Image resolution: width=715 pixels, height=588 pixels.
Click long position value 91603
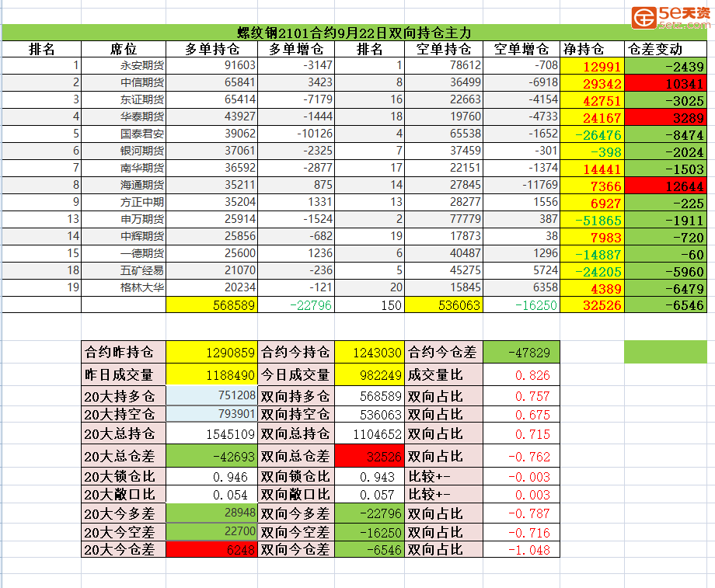[212, 66]
